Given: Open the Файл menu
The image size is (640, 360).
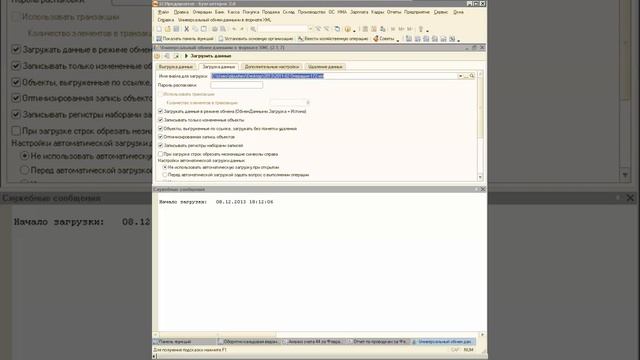Looking at the screenshot, I should pyautogui.click(x=163, y=12).
